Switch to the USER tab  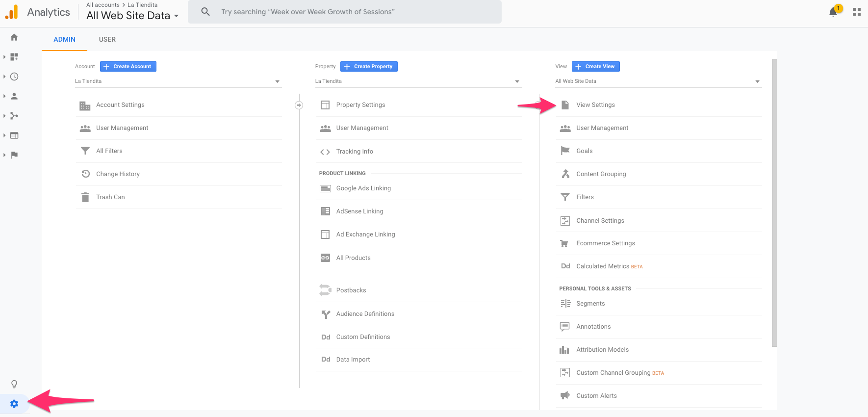pyautogui.click(x=107, y=39)
